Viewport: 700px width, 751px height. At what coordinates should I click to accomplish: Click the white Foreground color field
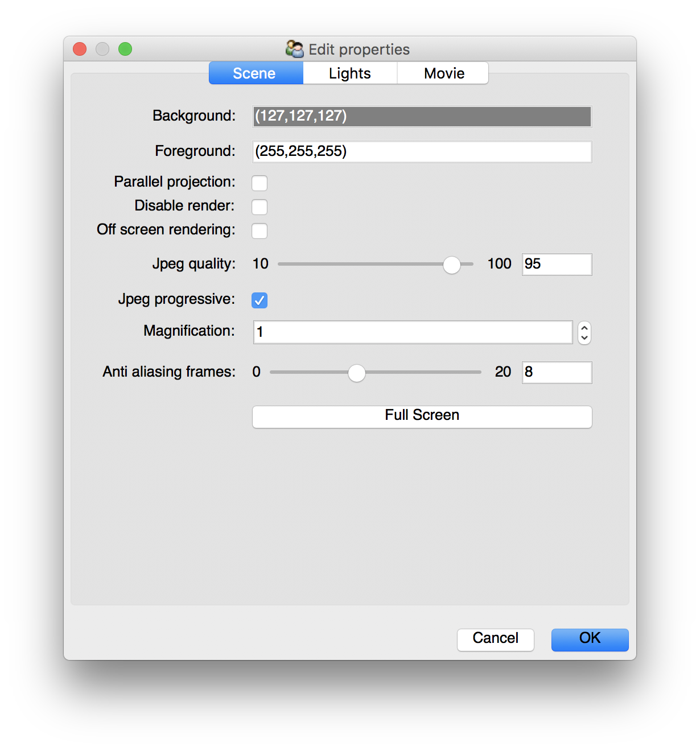coord(422,151)
